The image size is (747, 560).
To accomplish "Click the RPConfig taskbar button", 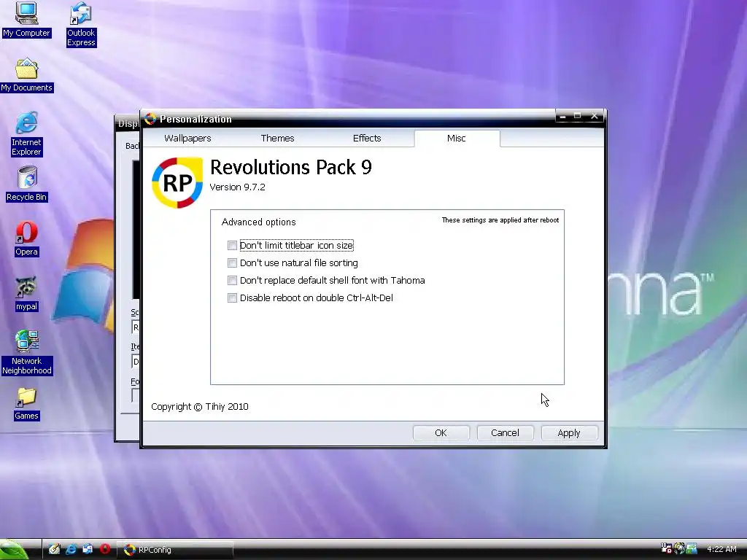I will [x=175, y=550].
